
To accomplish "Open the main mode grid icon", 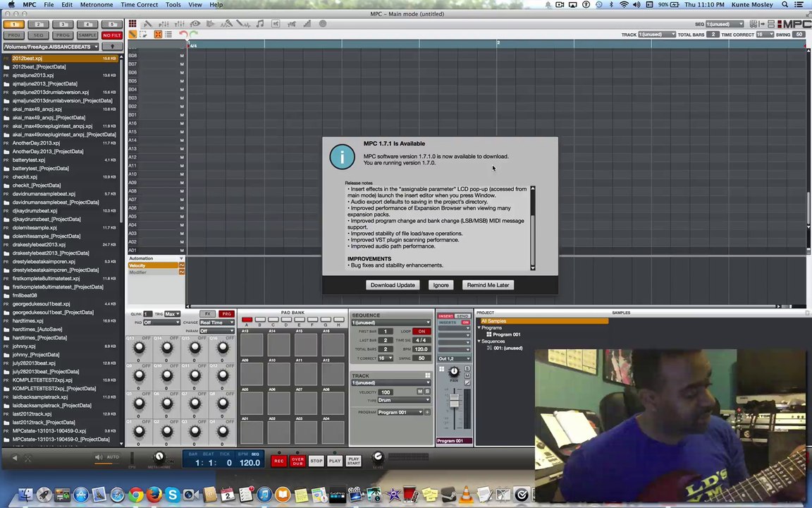I will (x=133, y=24).
